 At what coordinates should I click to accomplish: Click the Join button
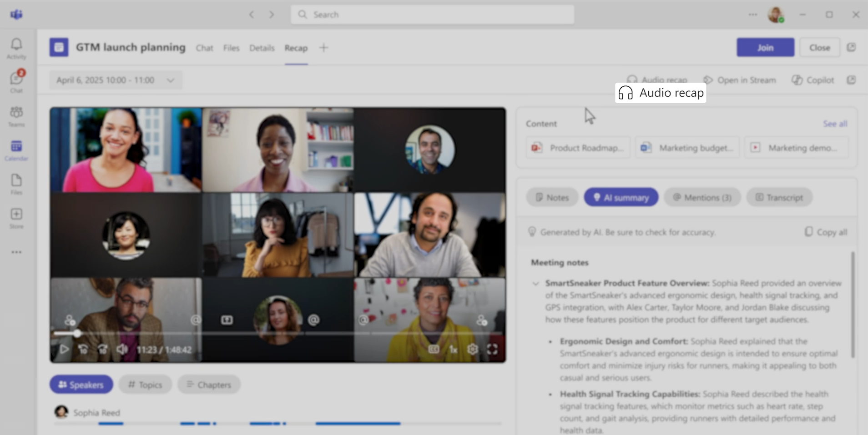(765, 47)
